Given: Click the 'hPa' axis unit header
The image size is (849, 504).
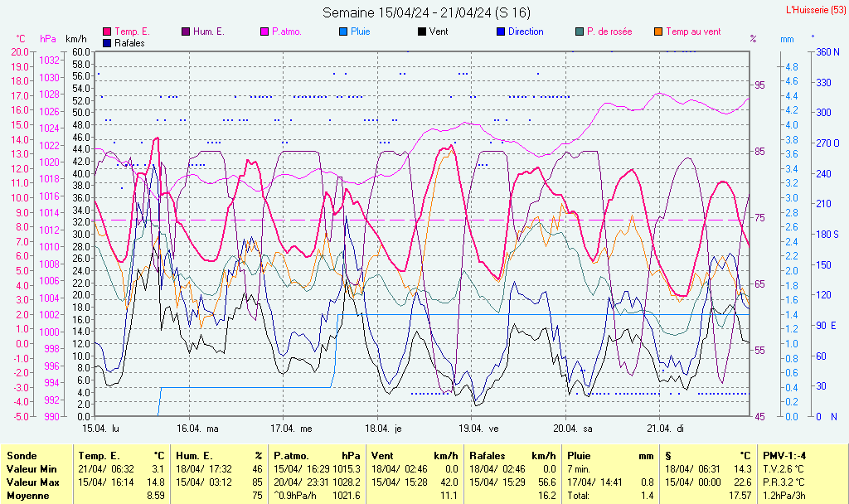Looking at the screenshot, I should pyautogui.click(x=48, y=39).
